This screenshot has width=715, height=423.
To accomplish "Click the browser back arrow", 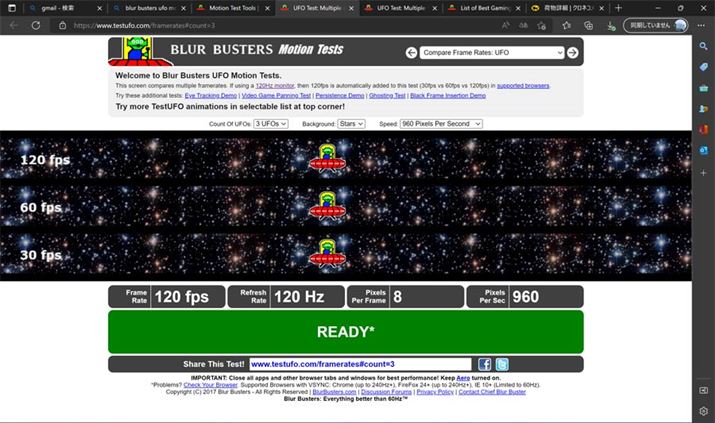I will click(14, 26).
